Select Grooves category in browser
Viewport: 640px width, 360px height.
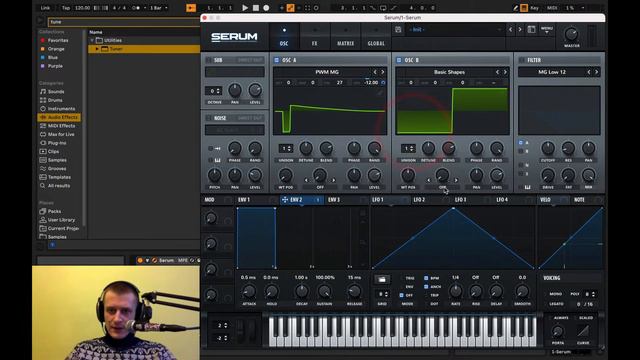pos(57,169)
